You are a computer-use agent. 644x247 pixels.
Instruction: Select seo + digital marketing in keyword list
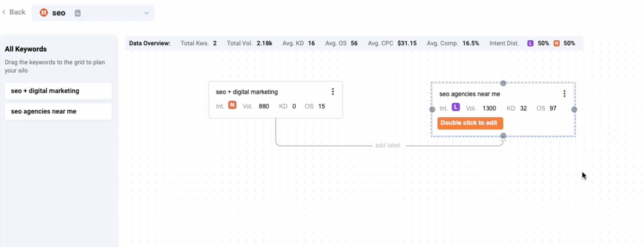point(58,91)
